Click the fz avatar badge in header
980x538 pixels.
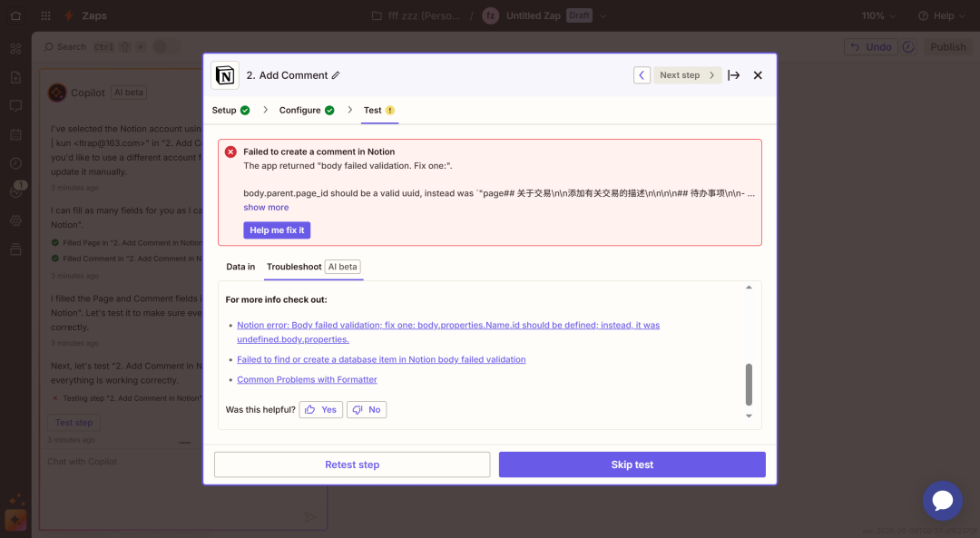point(491,15)
